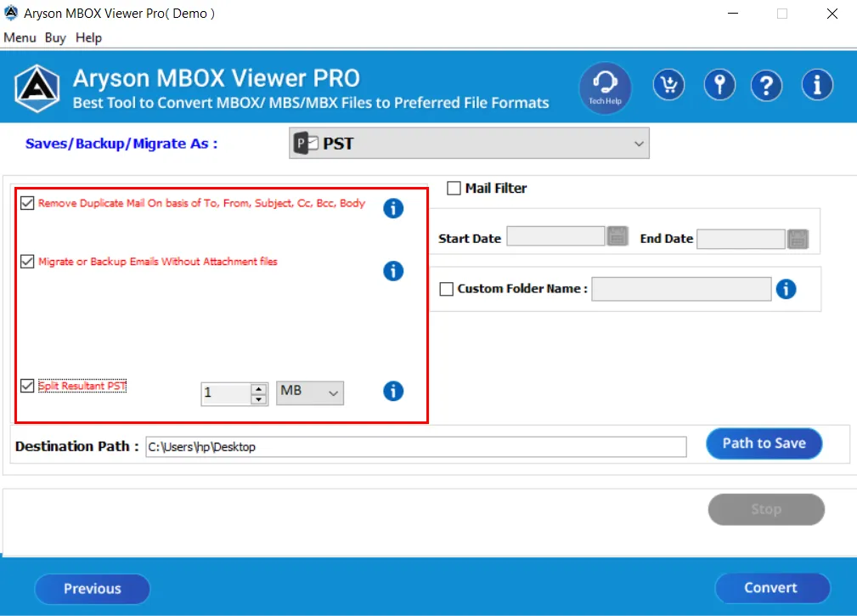This screenshot has height=616, width=857.
Task: Click the End Date input field
Action: click(x=741, y=239)
